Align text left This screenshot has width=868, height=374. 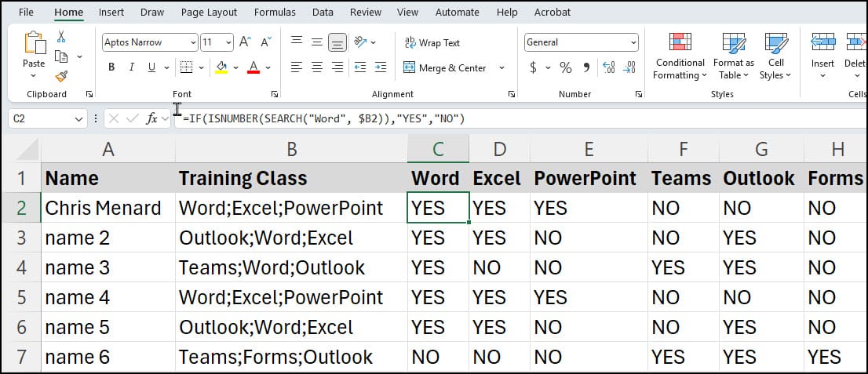297,67
